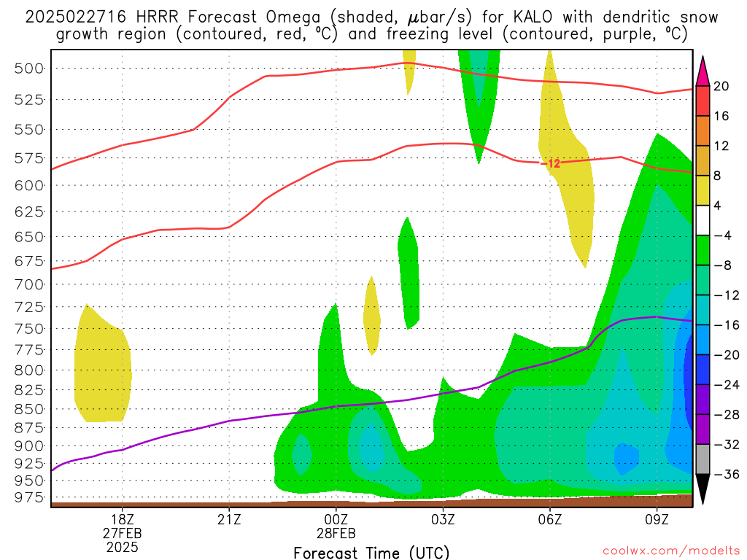Click the magenta-purple -28-to-−32 colorbar swatch
This screenshot has width=747, height=560.
tap(703, 429)
